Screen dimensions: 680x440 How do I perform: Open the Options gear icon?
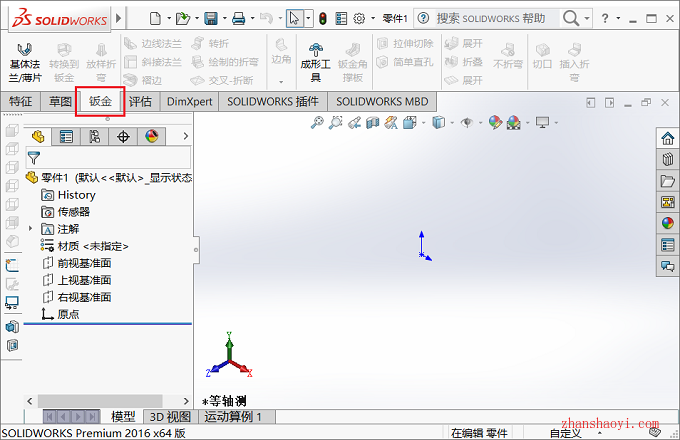click(x=359, y=18)
